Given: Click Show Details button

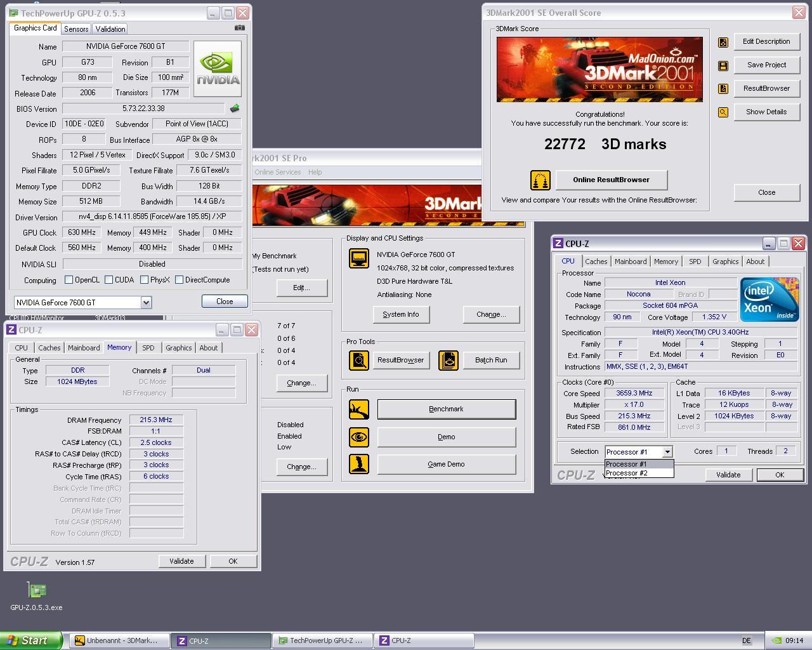Looking at the screenshot, I should [x=766, y=112].
